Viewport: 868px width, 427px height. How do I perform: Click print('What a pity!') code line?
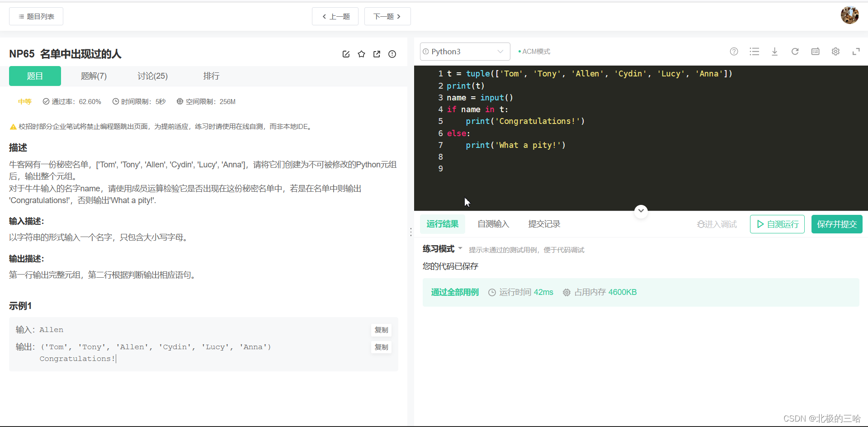(x=516, y=145)
